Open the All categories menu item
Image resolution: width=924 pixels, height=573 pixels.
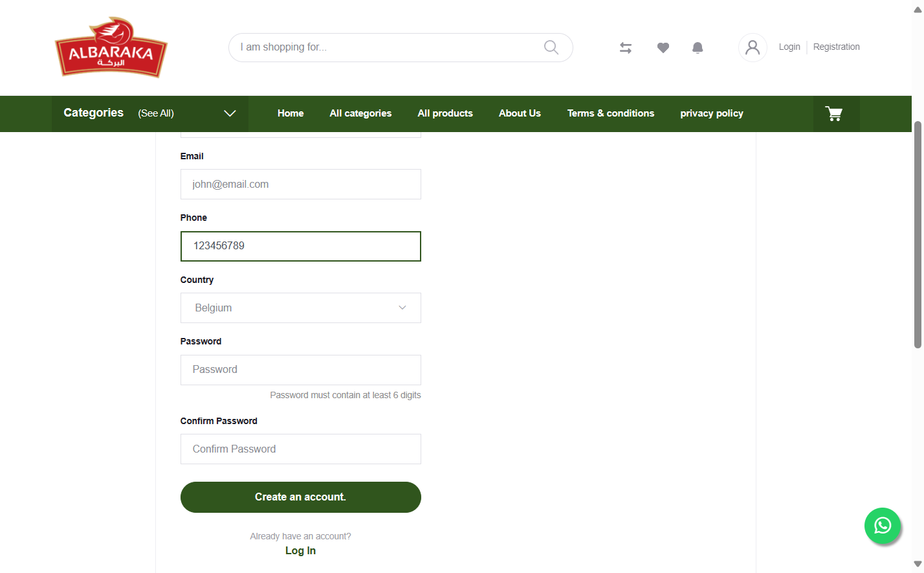point(360,113)
